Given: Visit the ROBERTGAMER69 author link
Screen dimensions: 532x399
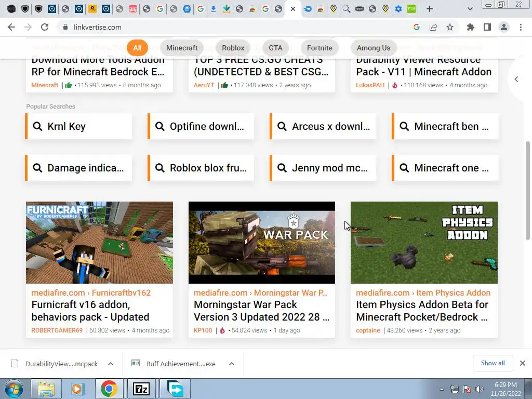Looking at the screenshot, I should [57, 330].
